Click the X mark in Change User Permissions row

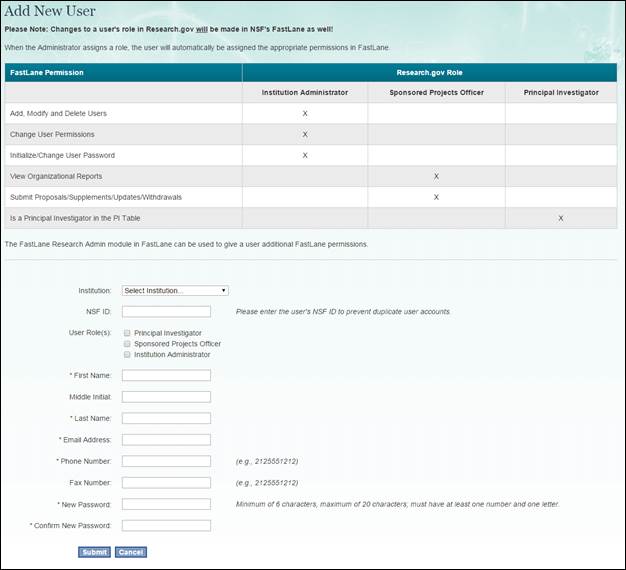coord(305,135)
